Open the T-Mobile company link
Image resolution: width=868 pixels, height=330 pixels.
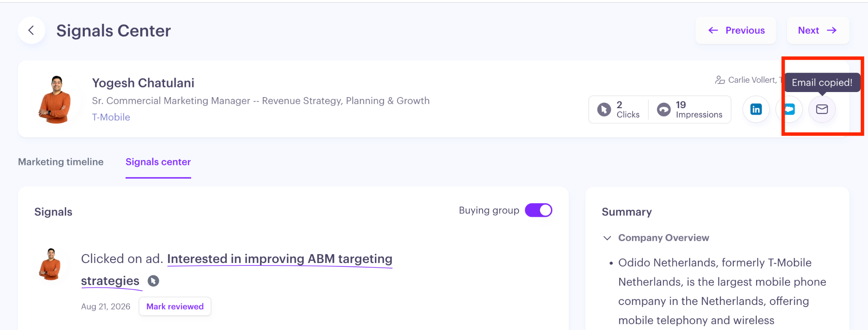(111, 117)
